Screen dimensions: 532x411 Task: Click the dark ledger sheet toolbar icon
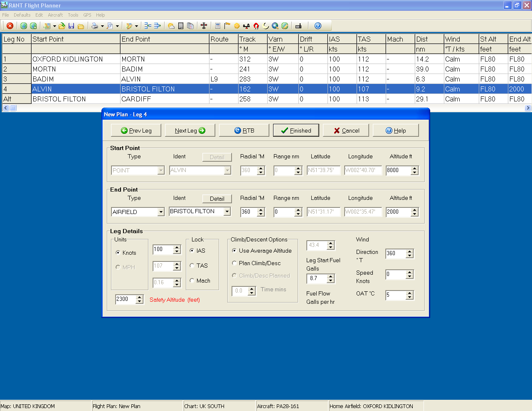tap(181, 26)
